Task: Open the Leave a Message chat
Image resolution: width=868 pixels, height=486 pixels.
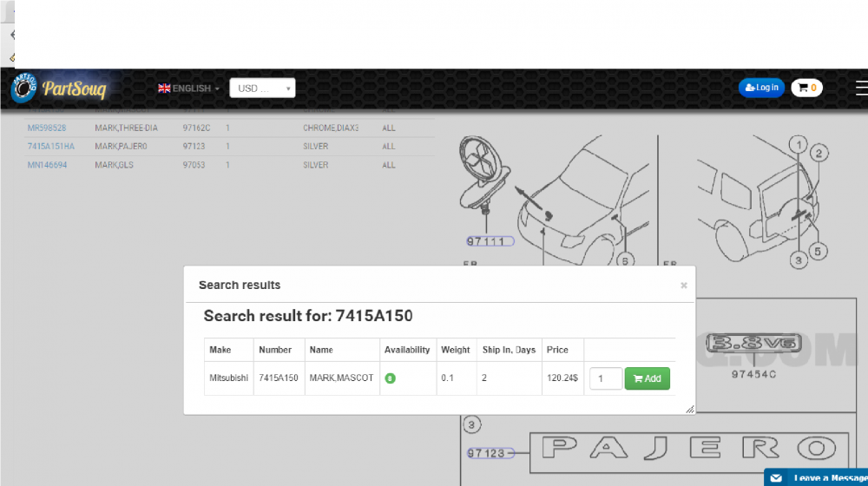Action: pyautogui.click(x=825, y=478)
